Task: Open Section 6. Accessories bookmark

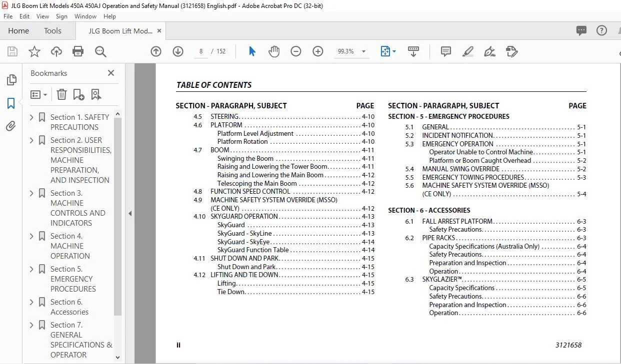Action: 69,307
